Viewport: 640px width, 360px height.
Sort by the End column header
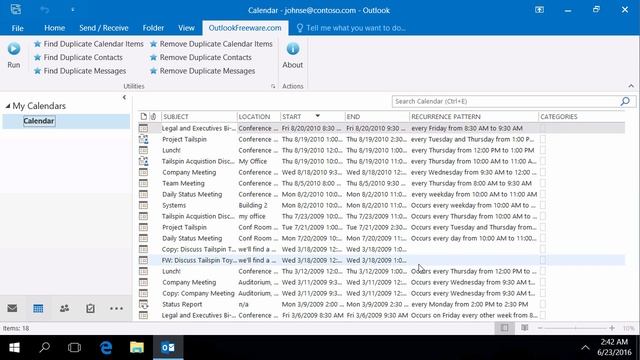coord(377,117)
